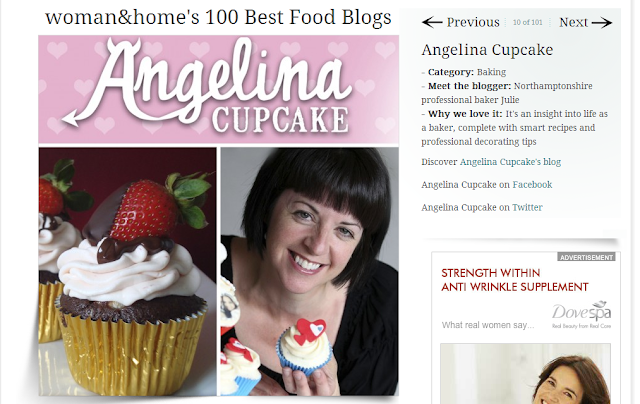Click the photo of the baker holding a cupcake
This screenshot has height=404, width=640.
(310, 271)
